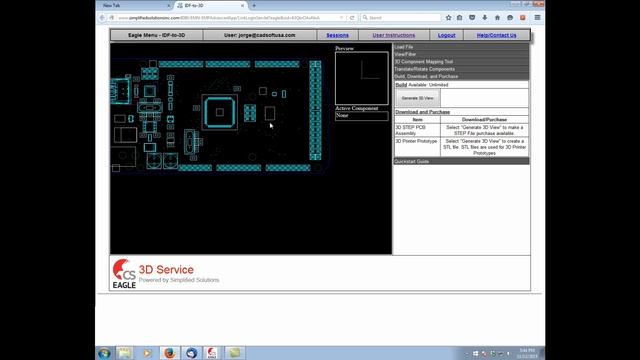Open File Explorer from the taskbar

pyautogui.click(x=124, y=353)
